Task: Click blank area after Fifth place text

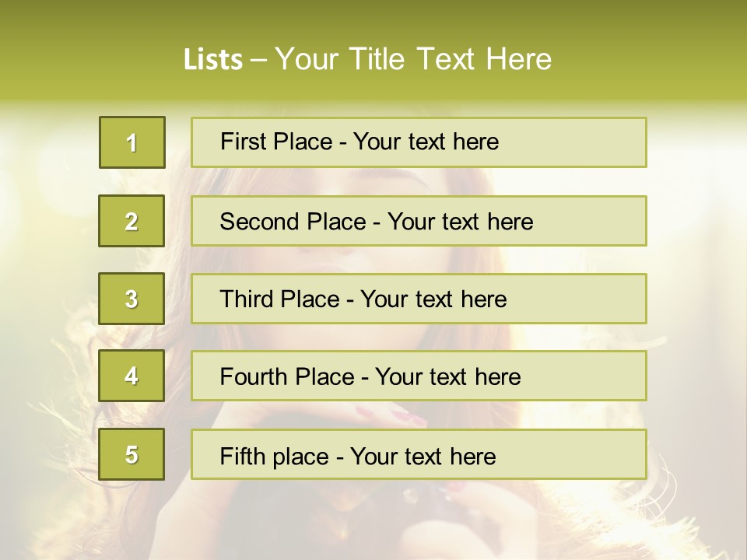Action: [570, 453]
